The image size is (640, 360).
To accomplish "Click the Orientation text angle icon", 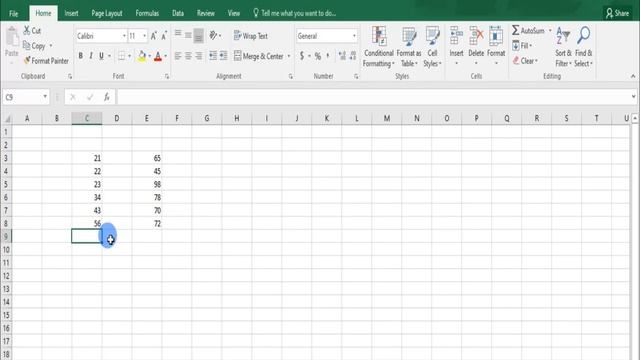I will click(x=213, y=36).
